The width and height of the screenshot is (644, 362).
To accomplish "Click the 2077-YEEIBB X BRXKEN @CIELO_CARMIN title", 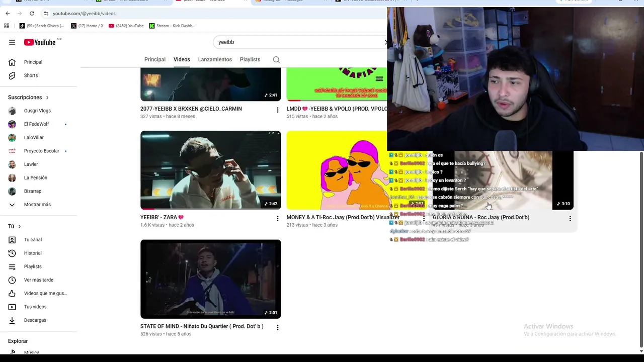I will click(x=191, y=109).
